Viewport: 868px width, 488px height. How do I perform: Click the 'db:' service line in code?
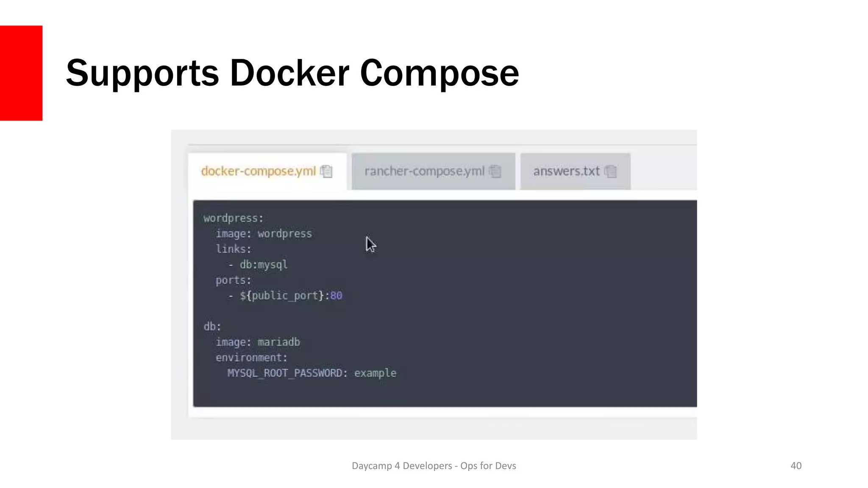(212, 327)
